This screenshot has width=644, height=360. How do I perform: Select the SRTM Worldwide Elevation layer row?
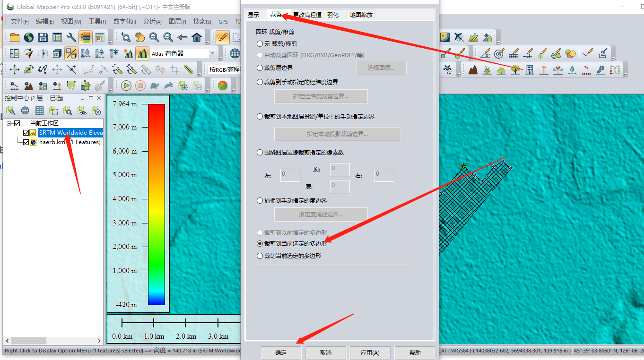(x=70, y=133)
